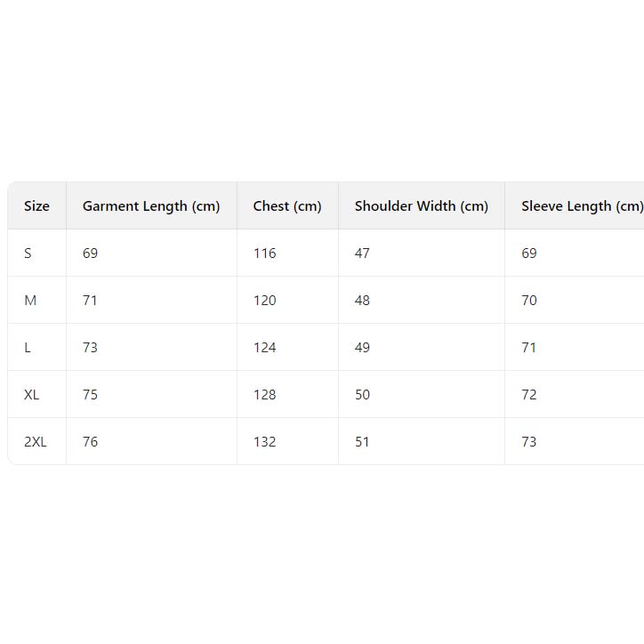Image resolution: width=644 pixels, height=644 pixels.
Task: Click garment length 76 in 2XL row
Action: (x=90, y=442)
